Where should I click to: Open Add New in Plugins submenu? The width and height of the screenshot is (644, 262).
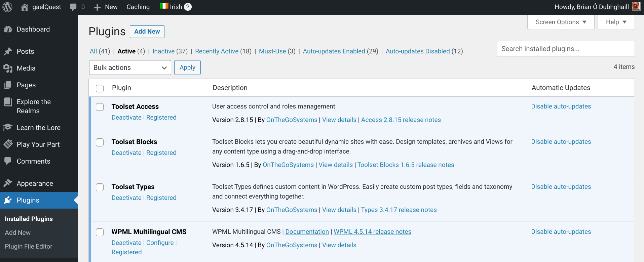(18, 232)
